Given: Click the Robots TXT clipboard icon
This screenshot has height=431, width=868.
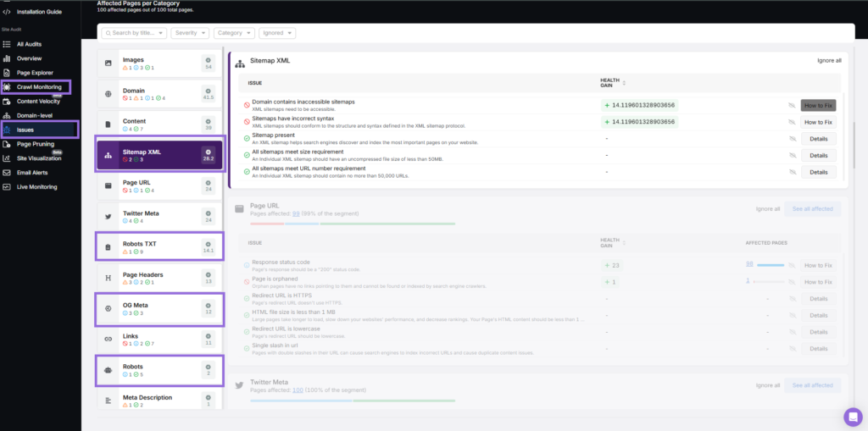Looking at the screenshot, I should [x=108, y=246].
